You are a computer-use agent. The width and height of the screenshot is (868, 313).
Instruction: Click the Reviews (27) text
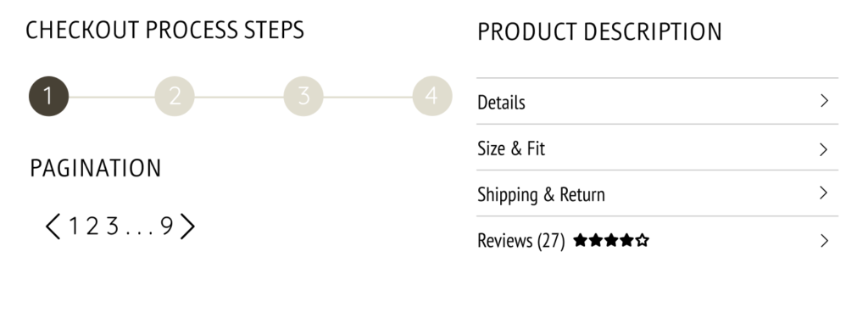point(521,240)
